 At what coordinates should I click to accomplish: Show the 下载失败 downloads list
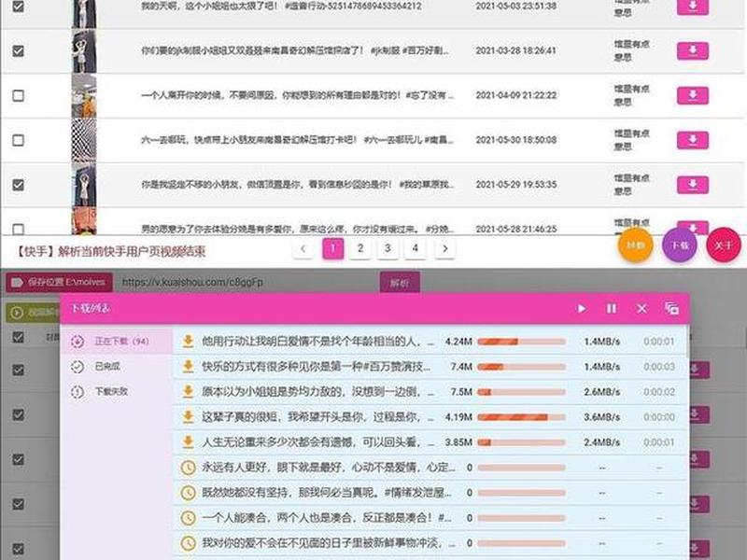pyautogui.click(x=116, y=391)
